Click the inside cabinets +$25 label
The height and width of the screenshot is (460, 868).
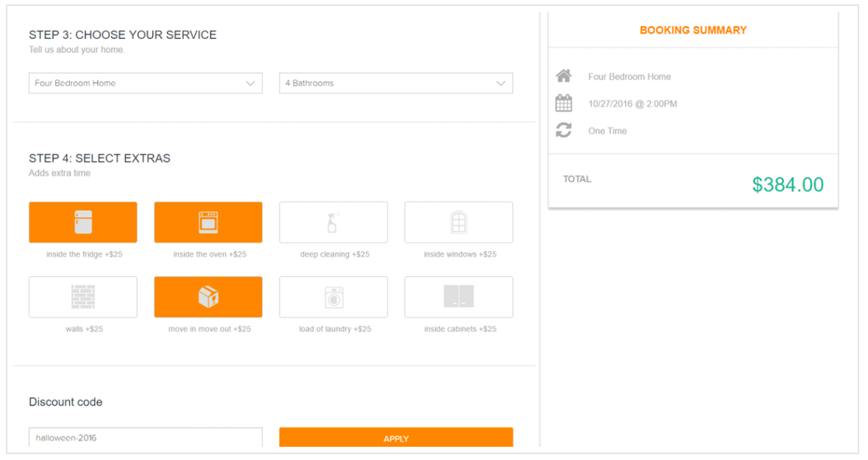[460, 329]
